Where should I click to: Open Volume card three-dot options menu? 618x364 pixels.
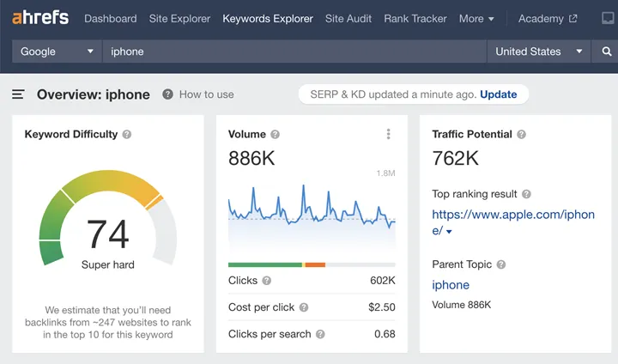pyautogui.click(x=388, y=135)
